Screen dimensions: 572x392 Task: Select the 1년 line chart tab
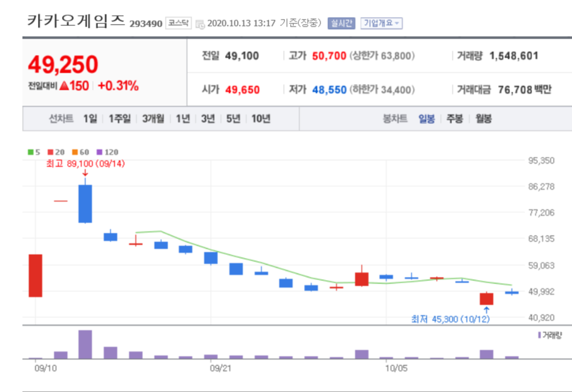point(183,119)
